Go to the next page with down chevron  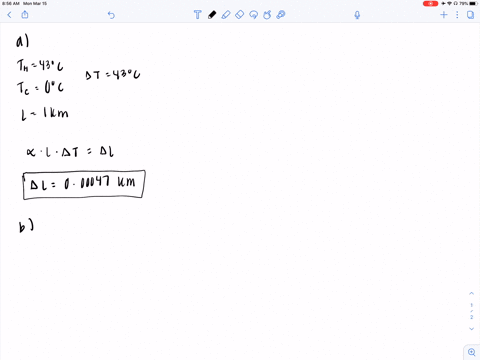coord(471,329)
